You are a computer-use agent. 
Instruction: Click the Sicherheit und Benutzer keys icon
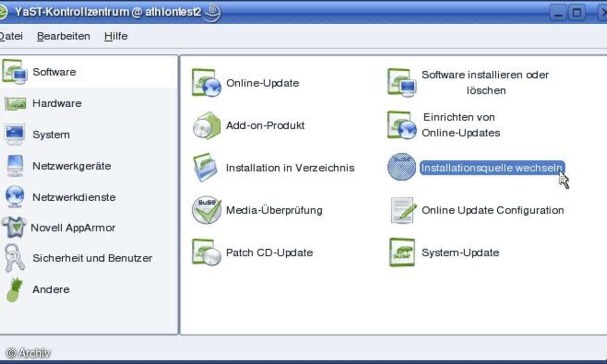(x=15, y=258)
